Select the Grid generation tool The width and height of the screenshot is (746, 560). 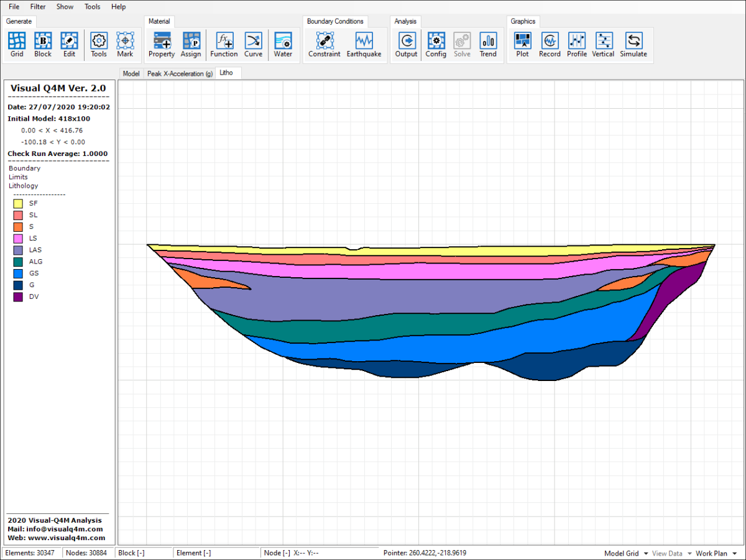coord(17,45)
